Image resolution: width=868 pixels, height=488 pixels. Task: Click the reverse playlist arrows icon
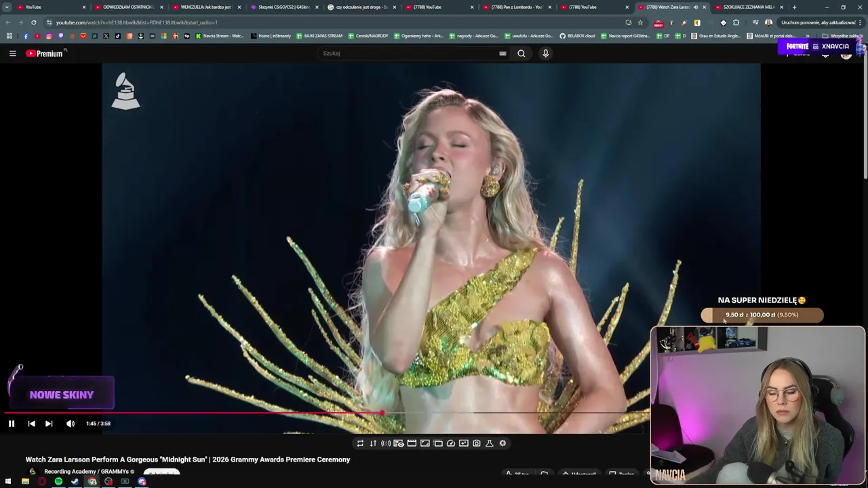coord(373,443)
